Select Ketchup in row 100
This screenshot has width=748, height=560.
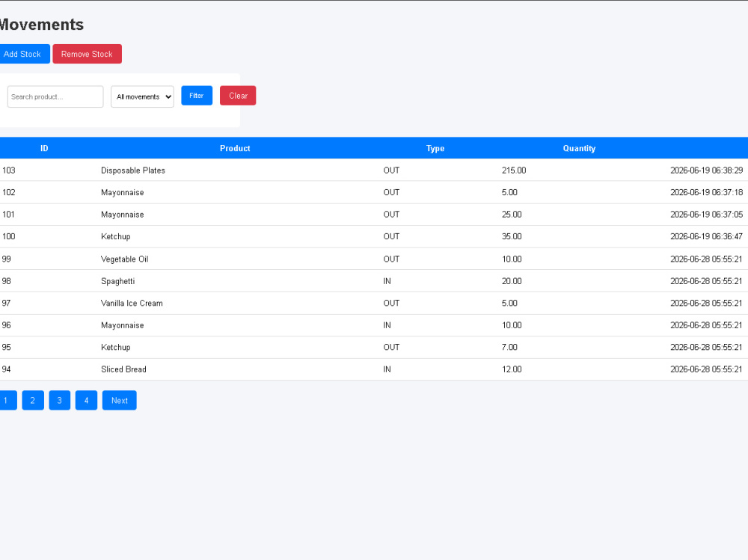coord(115,236)
